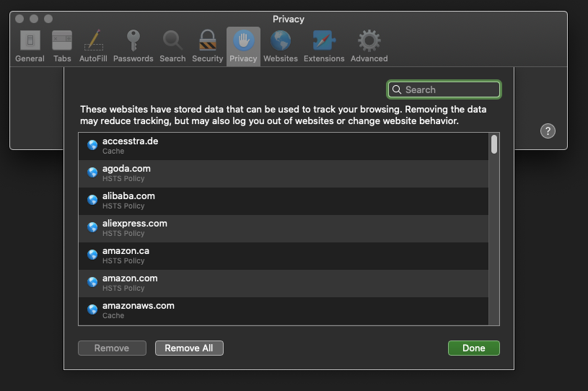The height and width of the screenshot is (391, 588).
Task: Select the amazonaws.com row
Action: coord(284,311)
